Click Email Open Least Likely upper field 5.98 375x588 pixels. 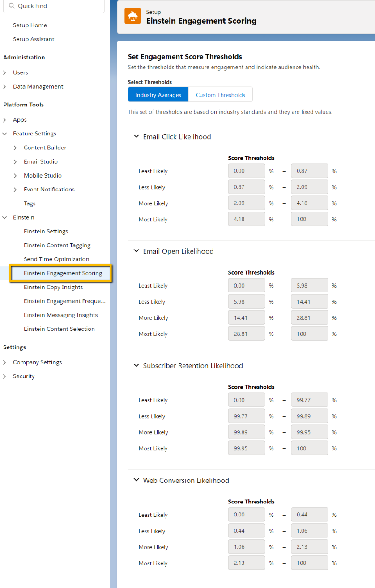coord(310,285)
